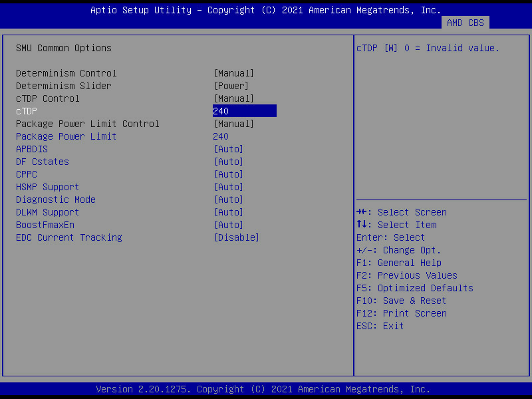
Task: Click the ESC: Exit hint
Action: coord(380,326)
